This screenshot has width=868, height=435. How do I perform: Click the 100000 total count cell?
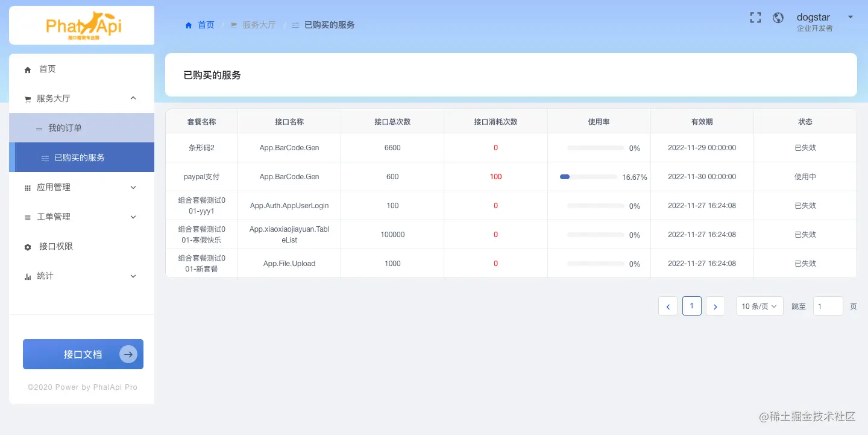coord(392,235)
